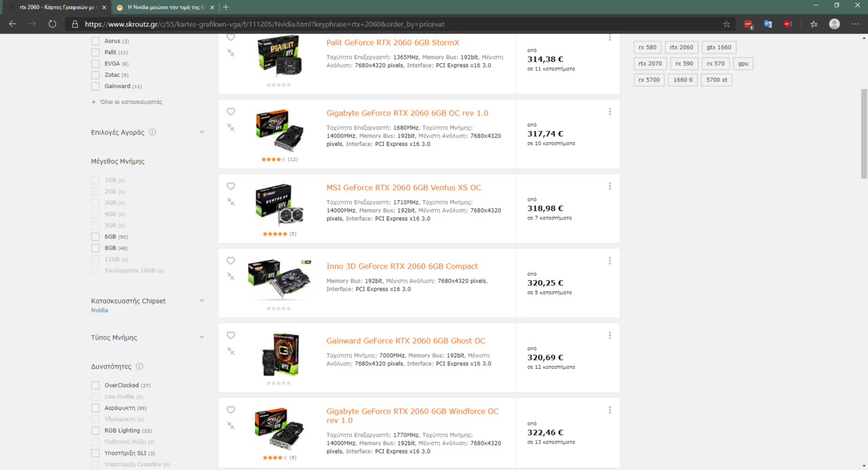The height and width of the screenshot is (470, 868).
Task: Show info icon next to Δυνατότητες
Action: pyautogui.click(x=140, y=366)
